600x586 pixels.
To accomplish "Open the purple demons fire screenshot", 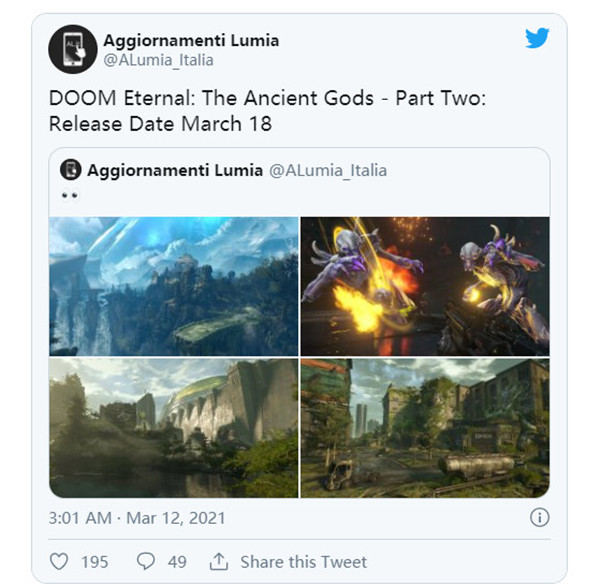I will [x=425, y=286].
